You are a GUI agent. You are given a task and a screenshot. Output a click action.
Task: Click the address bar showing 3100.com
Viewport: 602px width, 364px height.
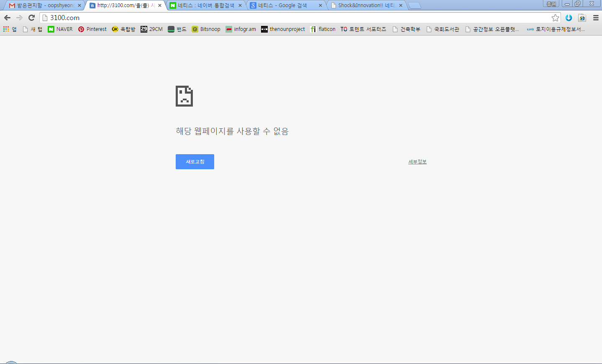[293, 18]
